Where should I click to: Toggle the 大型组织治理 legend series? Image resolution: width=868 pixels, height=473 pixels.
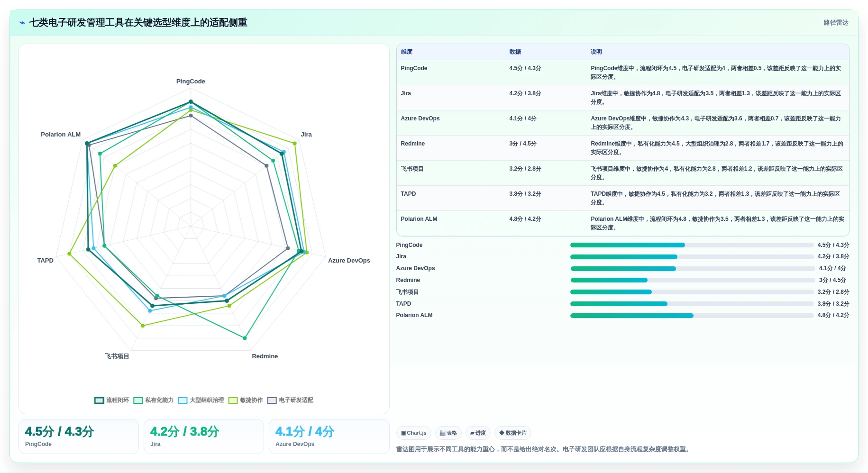[201, 400]
